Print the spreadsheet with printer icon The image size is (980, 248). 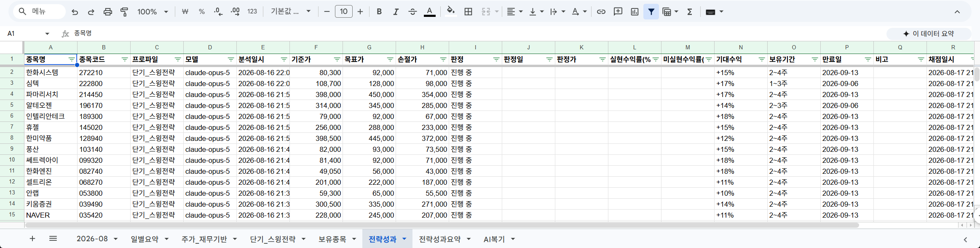[x=108, y=12]
